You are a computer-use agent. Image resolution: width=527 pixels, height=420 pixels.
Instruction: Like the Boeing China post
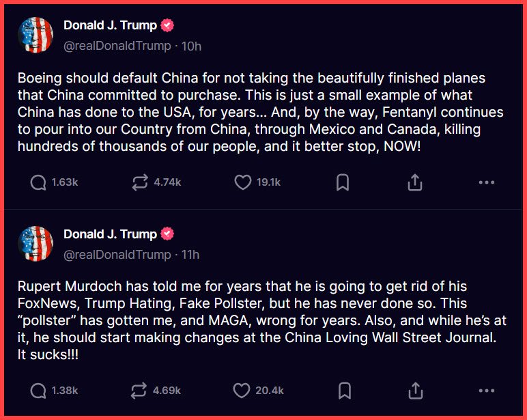pos(242,182)
